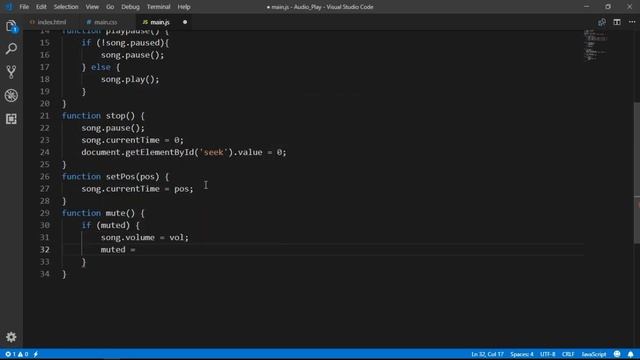This screenshot has width=640, height=360.
Task: Open the Selection menu
Action: coord(66,7)
